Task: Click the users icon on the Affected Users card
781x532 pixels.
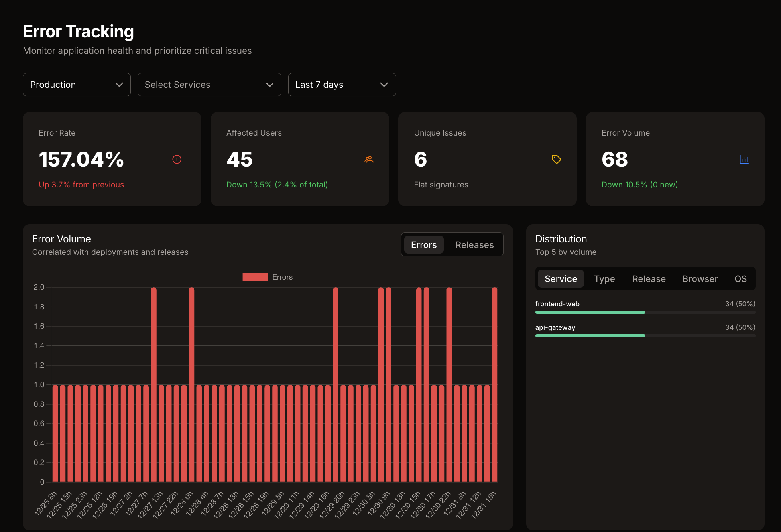Action: point(368,159)
